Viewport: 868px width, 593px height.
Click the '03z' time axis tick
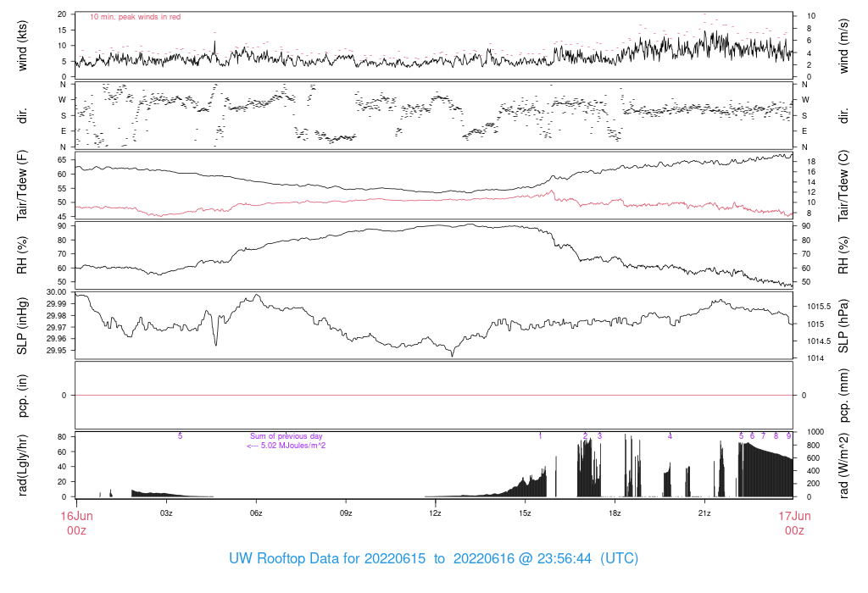pyautogui.click(x=166, y=513)
